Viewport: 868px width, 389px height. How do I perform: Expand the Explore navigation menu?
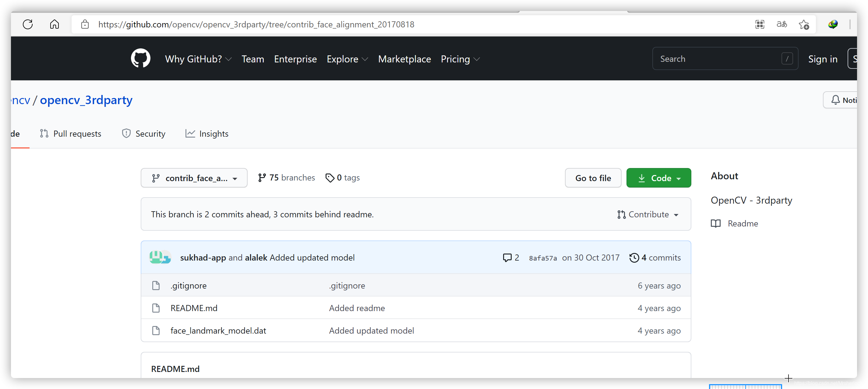coord(347,59)
